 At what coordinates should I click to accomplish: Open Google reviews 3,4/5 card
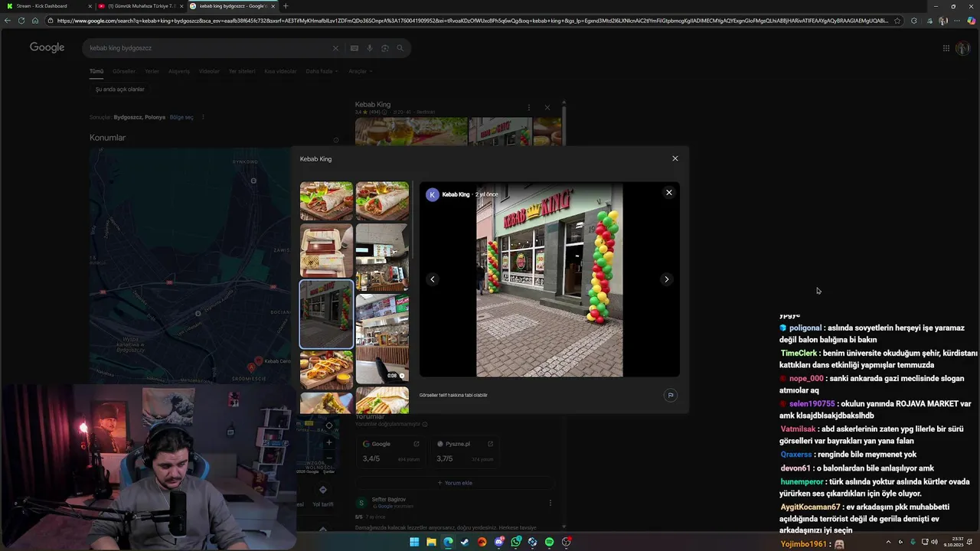pos(390,452)
